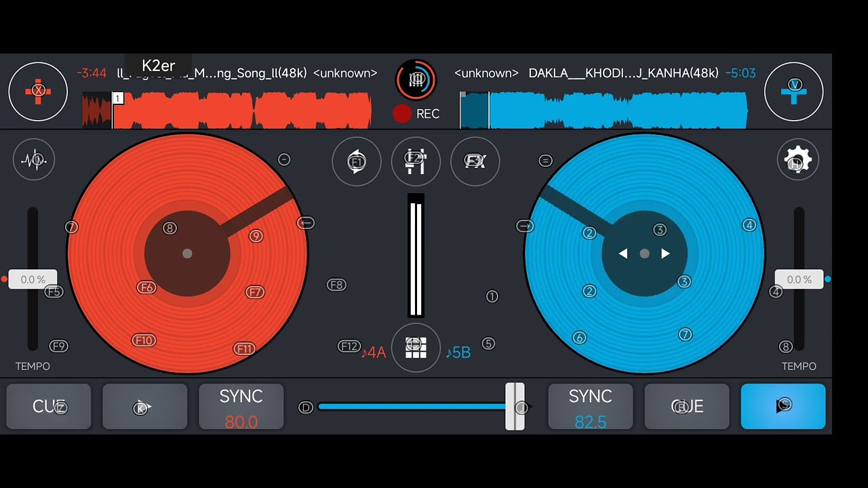Viewport: 868px width, 488px height.
Task: Open the FX effects panel
Action: 475,161
